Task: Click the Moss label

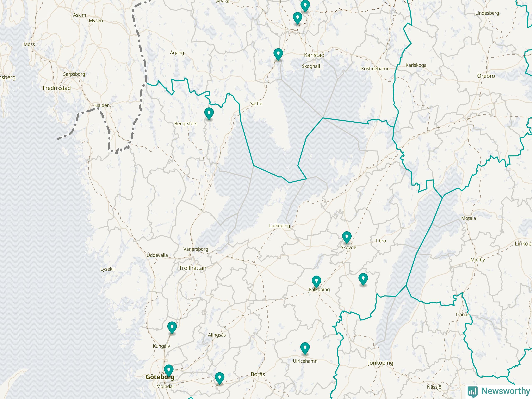Action: pos(29,44)
